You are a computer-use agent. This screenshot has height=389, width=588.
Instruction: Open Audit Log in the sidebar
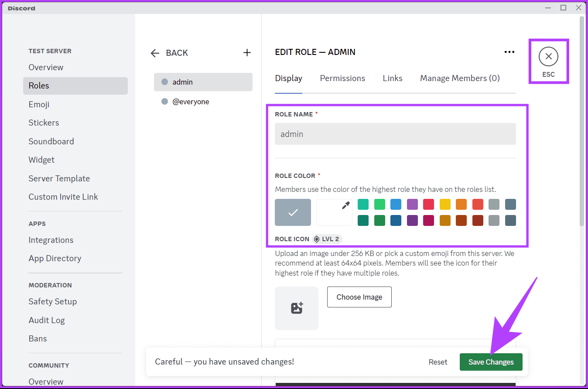[x=47, y=320]
